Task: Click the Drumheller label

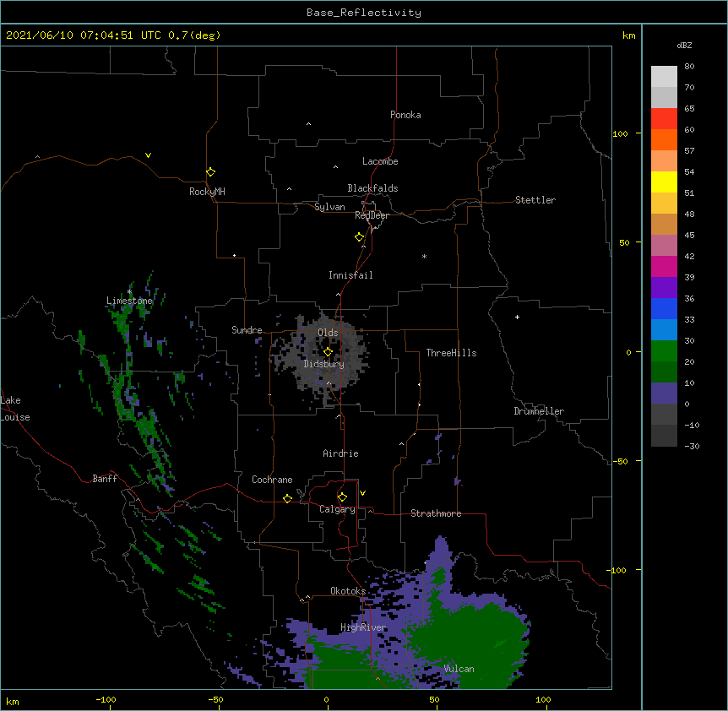Action: tap(539, 411)
